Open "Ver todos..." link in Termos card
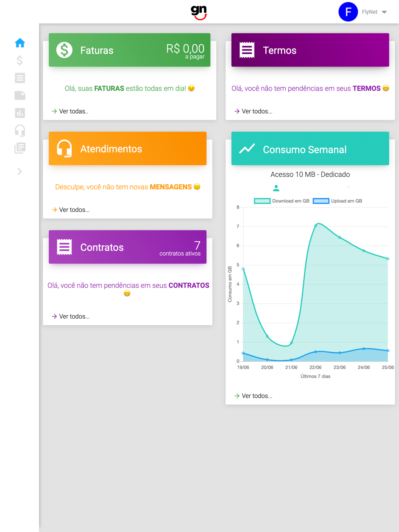 click(257, 111)
